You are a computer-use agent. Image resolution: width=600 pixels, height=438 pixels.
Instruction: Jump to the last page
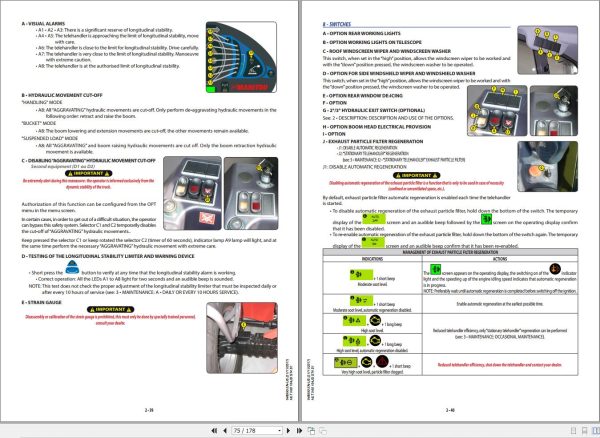pos(299,431)
